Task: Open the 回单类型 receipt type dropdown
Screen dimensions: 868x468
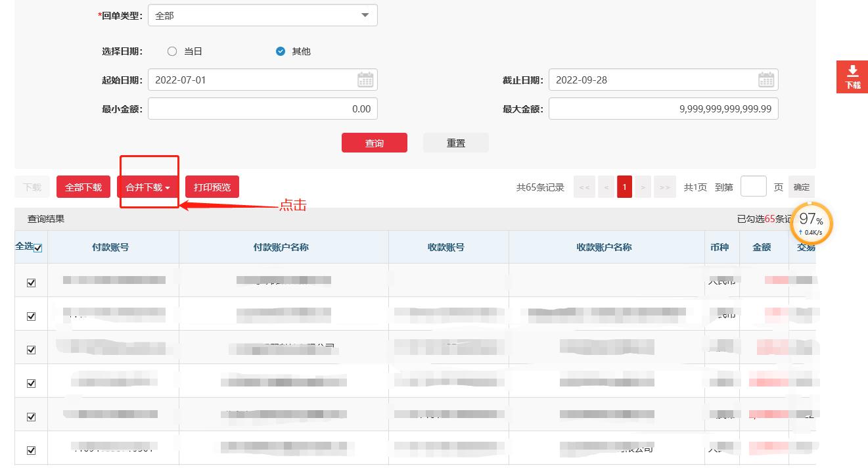Action: [x=263, y=14]
